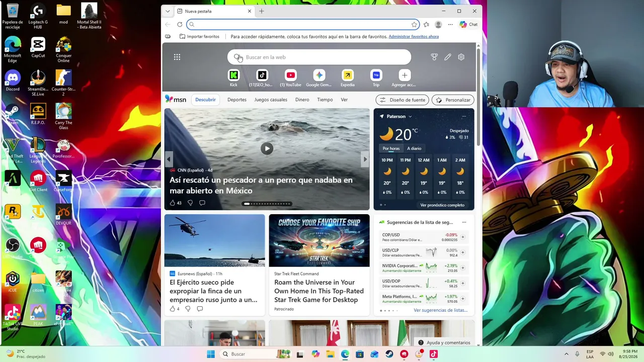The height and width of the screenshot is (362, 644).
Task: Open watchlist suggestions card more options
Action: [464, 222]
